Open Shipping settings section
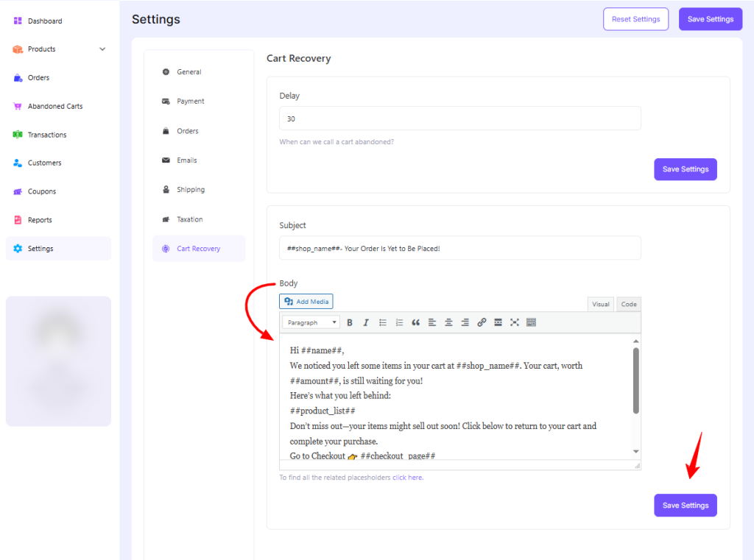The image size is (754, 560). tap(199, 189)
